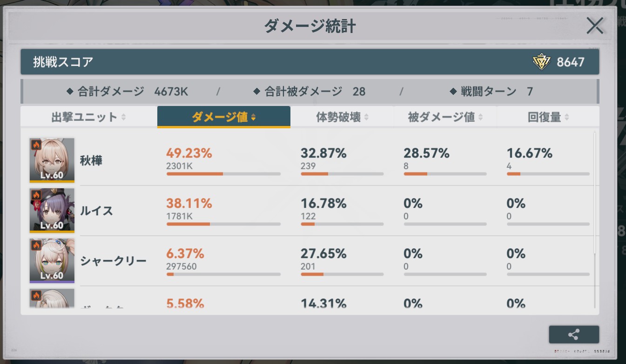Toggle sort arrows on 出撃ユニット column
This screenshot has width=626, height=364.
tap(123, 117)
